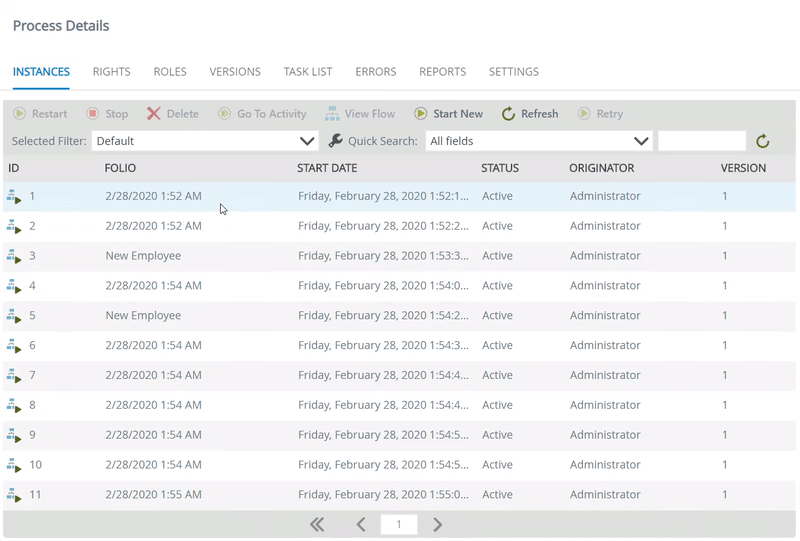Image resolution: width=800 pixels, height=541 pixels.
Task: Switch to the Rights tab
Action: (x=111, y=72)
